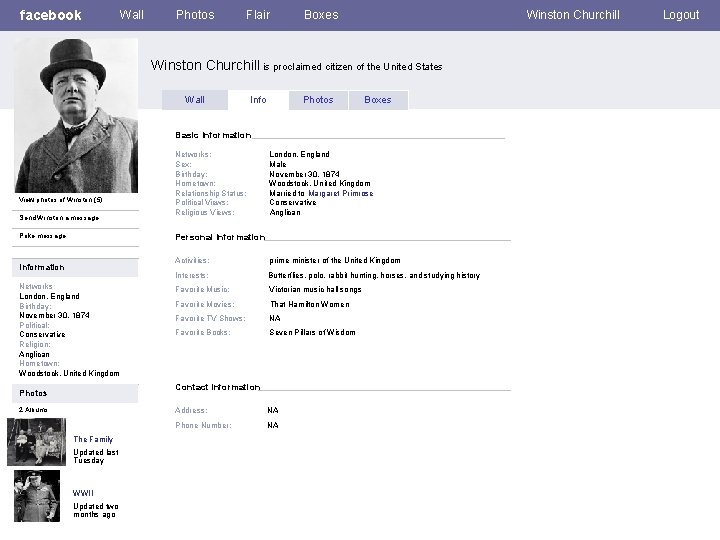The height and width of the screenshot is (540, 720).
Task: Open The Family album title link
Action: (x=93, y=439)
